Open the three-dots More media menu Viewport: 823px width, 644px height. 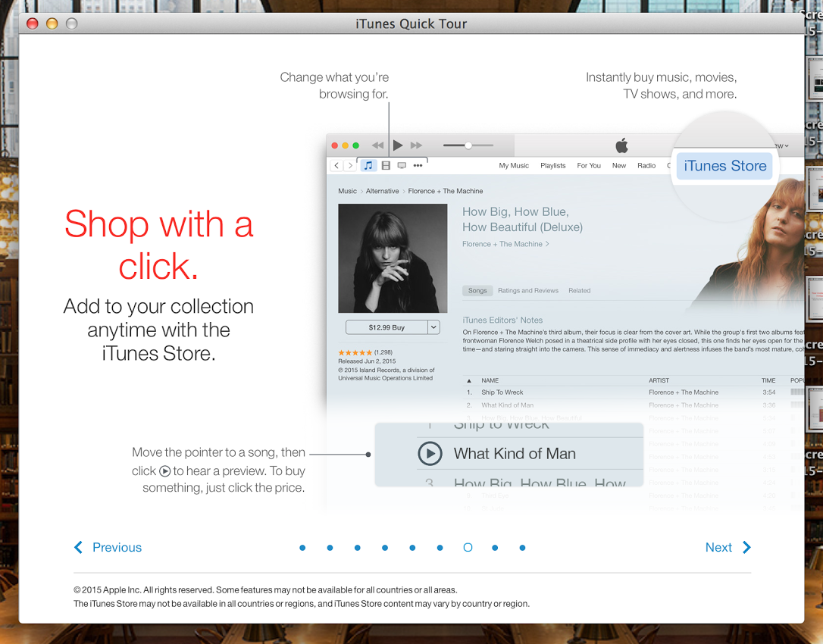(x=418, y=165)
